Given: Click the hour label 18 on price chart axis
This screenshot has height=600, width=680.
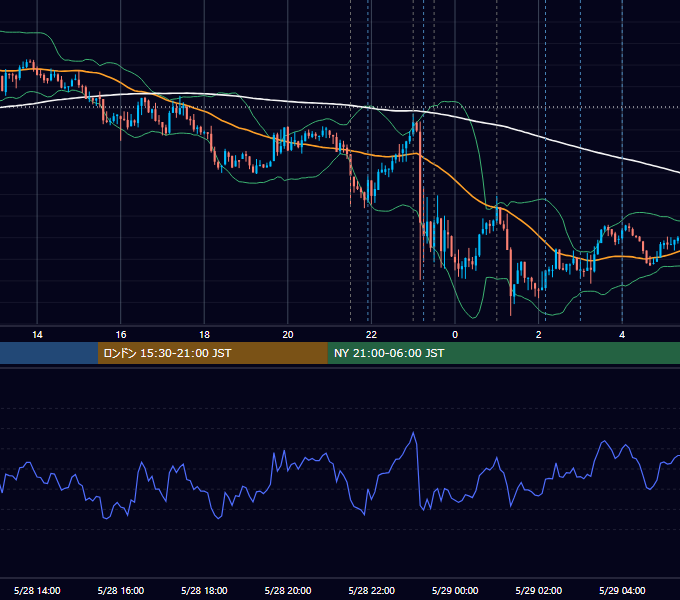Looking at the screenshot, I should [x=204, y=335].
